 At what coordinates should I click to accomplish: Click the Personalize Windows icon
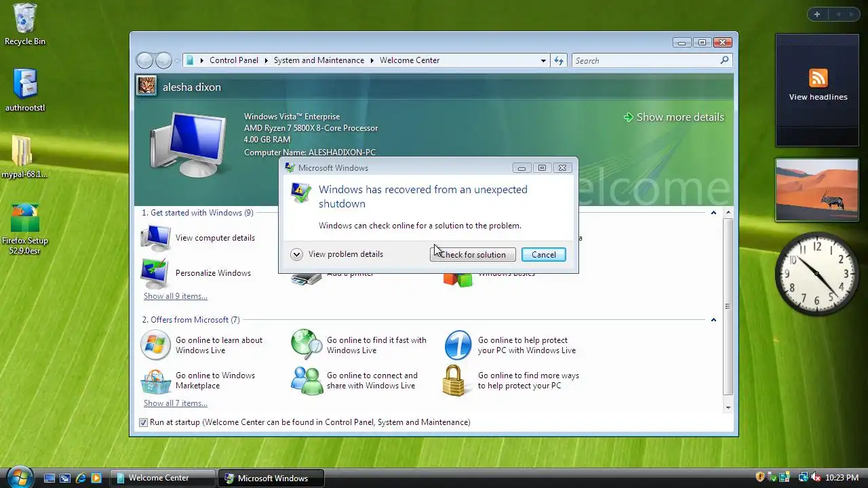[155, 273]
